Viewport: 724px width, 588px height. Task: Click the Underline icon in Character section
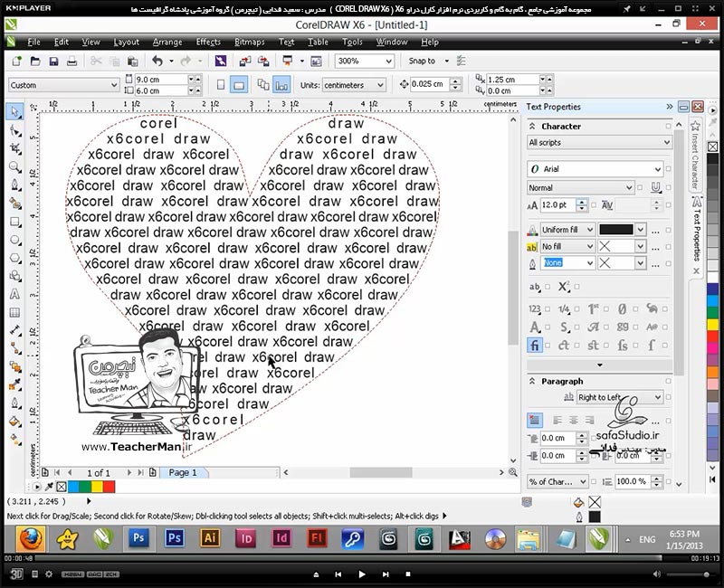pos(655,187)
